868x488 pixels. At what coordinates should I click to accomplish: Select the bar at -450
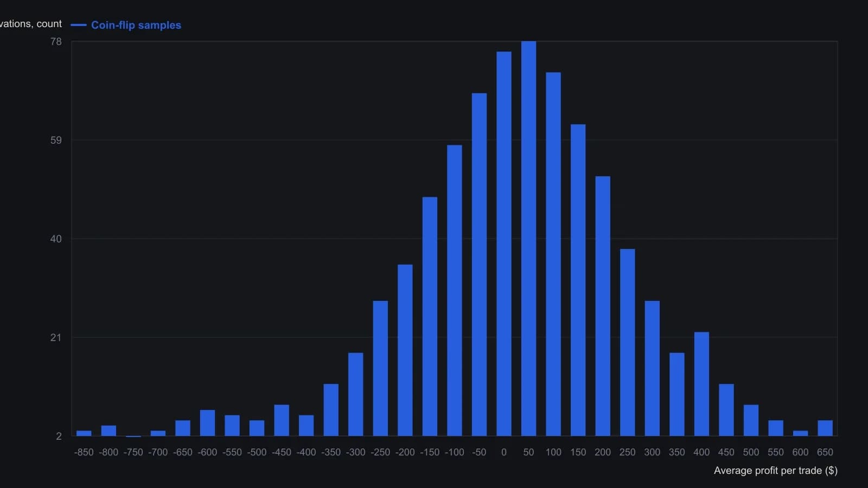(282, 420)
